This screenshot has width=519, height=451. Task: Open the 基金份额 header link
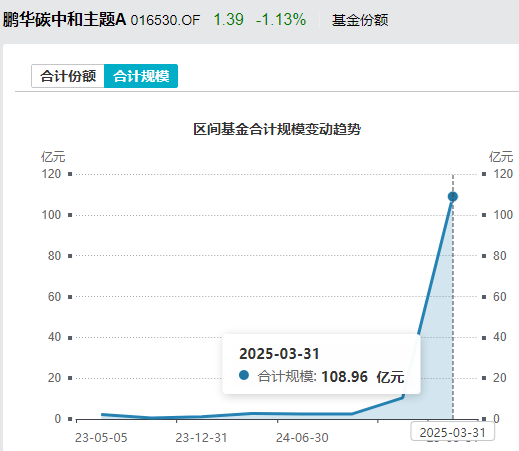(x=360, y=20)
